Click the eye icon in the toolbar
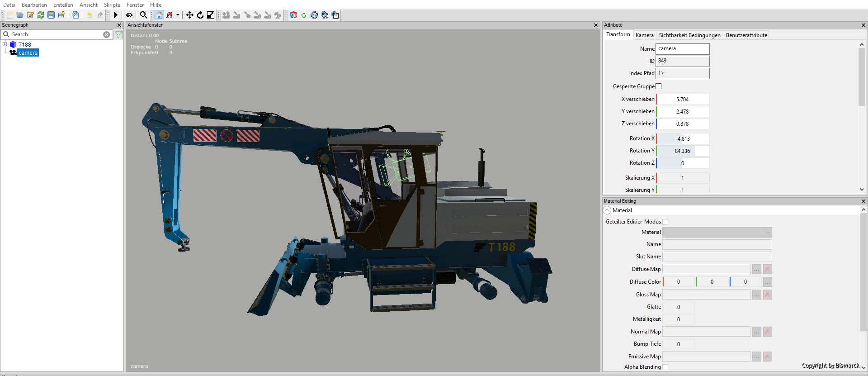The height and width of the screenshot is (376, 868). coord(129,15)
